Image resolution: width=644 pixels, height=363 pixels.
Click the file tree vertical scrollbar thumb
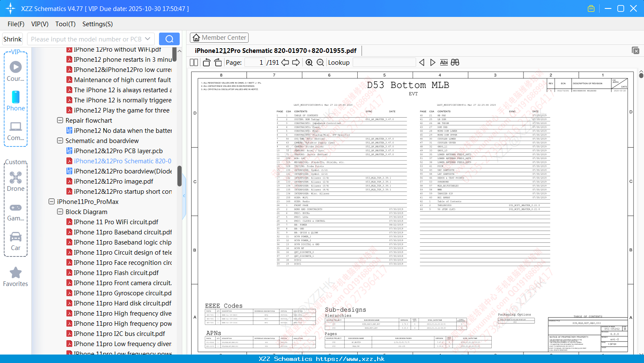(179, 176)
